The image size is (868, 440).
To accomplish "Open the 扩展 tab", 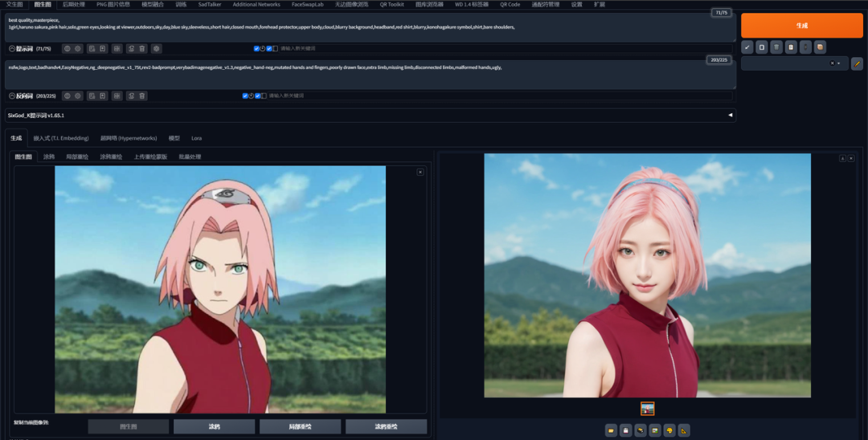I will point(600,5).
